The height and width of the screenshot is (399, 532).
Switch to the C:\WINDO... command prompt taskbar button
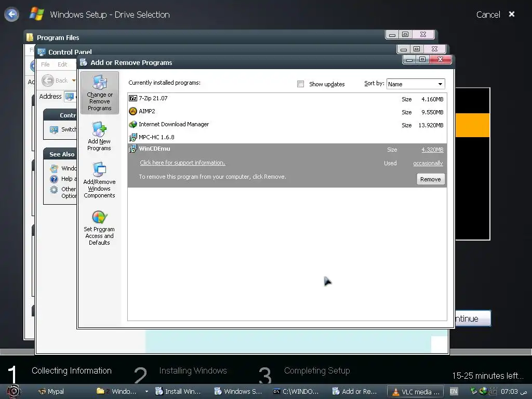296,392
